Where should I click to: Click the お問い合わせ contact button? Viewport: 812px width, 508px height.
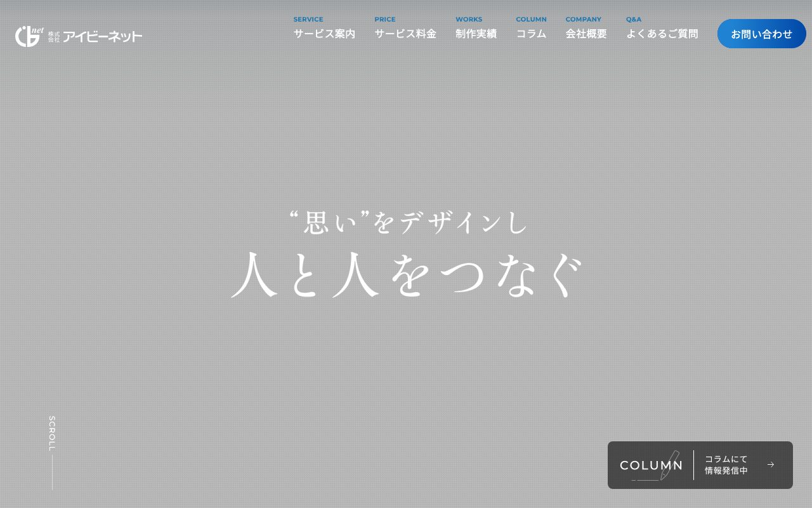tap(762, 34)
